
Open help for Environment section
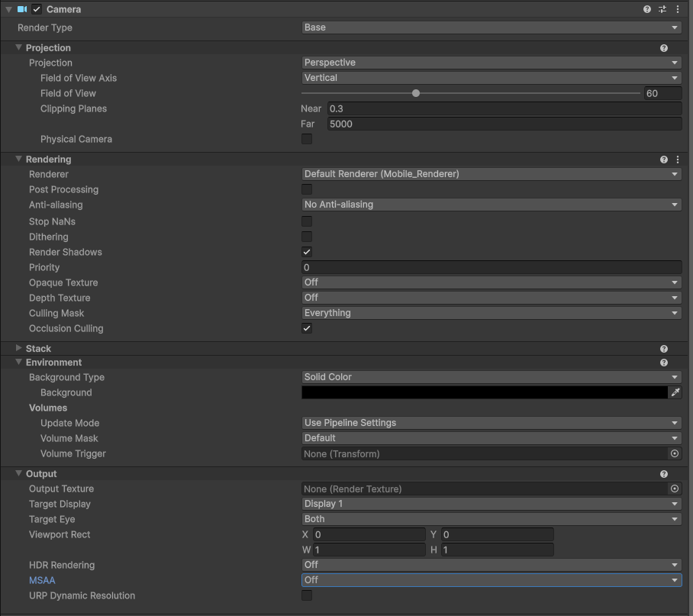tap(664, 363)
